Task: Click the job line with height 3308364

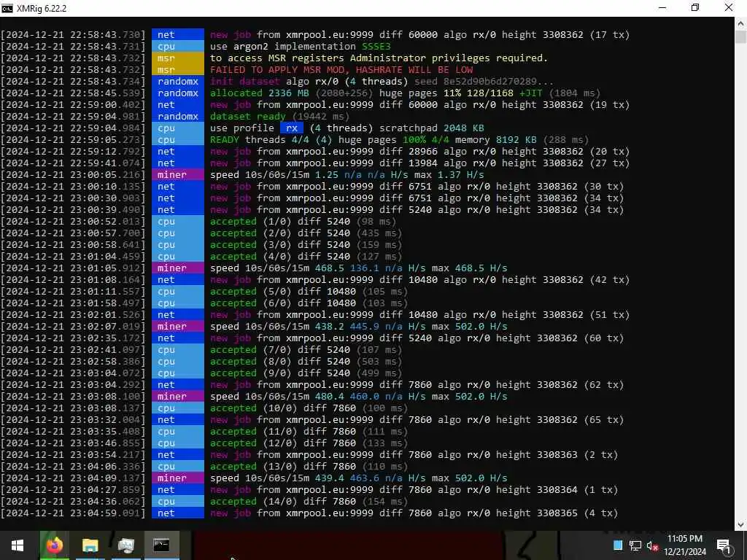Action: pyautogui.click(x=414, y=489)
